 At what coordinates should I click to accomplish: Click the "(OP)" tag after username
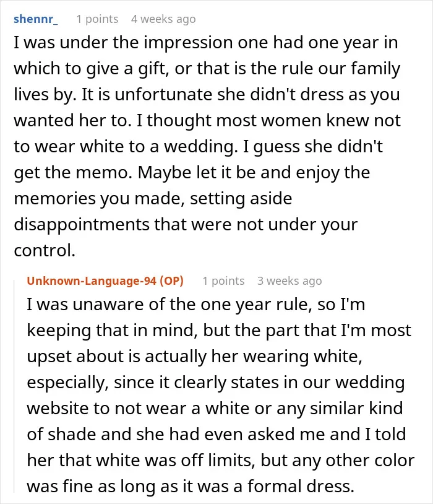[x=171, y=280]
